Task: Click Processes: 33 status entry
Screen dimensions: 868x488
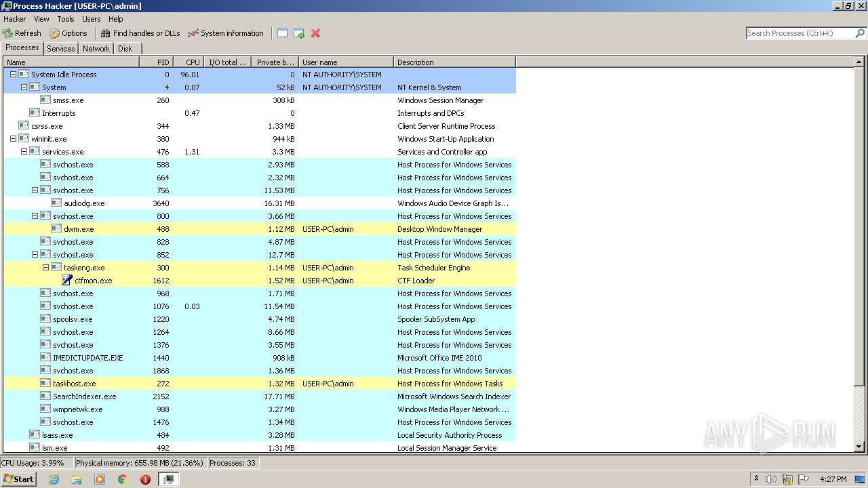Action: click(233, 463)
